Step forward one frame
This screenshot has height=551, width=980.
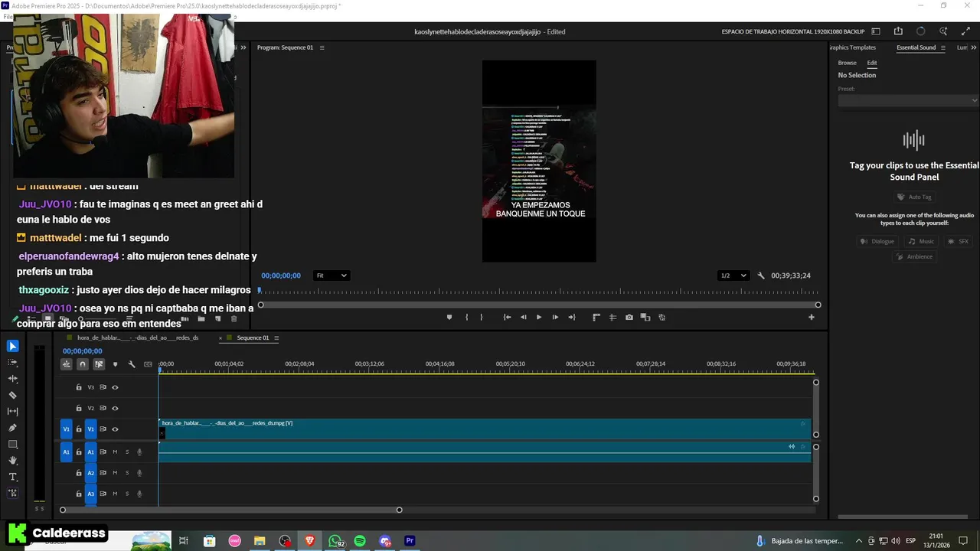click(555, 317)
